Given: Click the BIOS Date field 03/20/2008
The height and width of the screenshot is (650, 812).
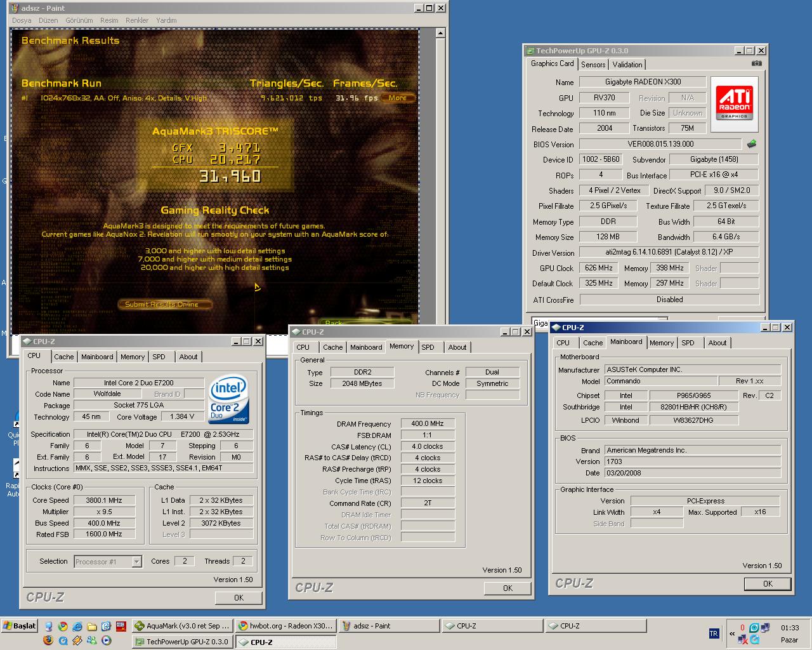Looking at the screenshot, I should pos(692,473).
